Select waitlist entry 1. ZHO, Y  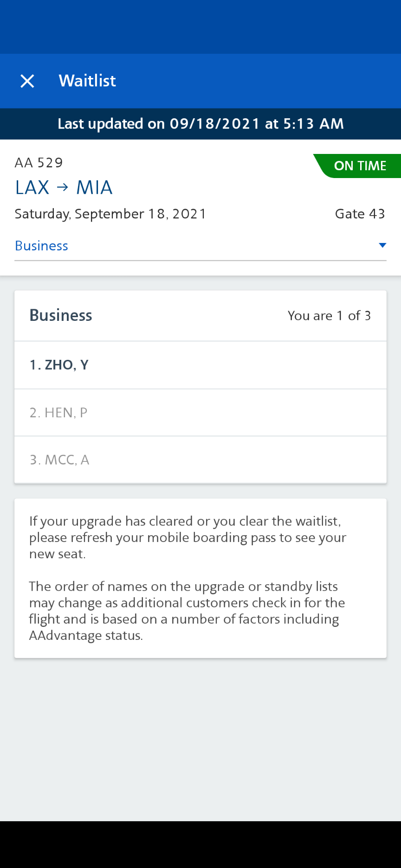click(x=200, y=365)
